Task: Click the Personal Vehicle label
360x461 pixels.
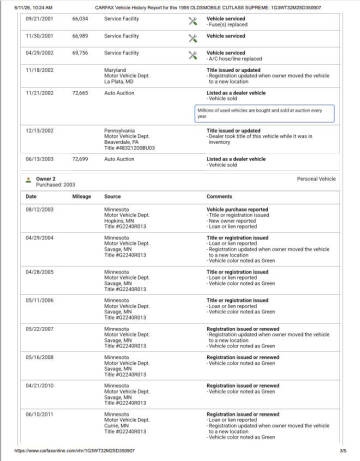Action: click(316, 179)
